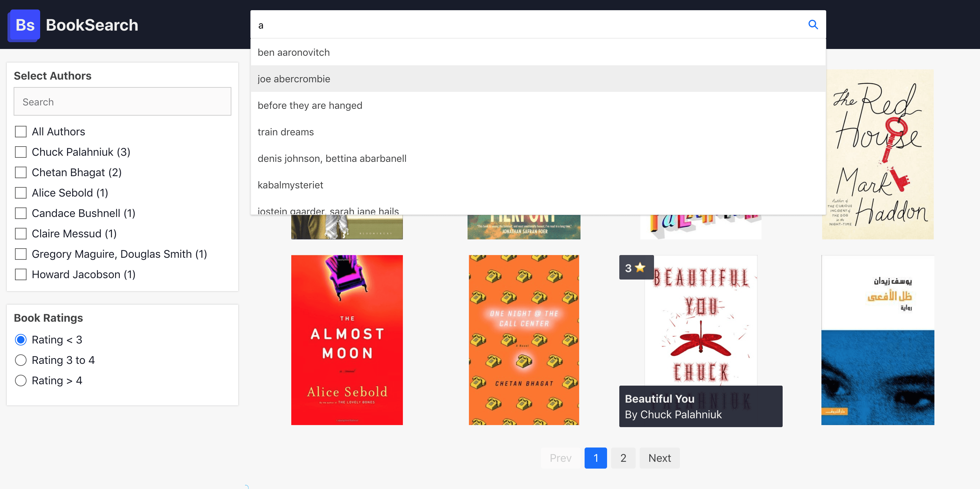Check the Chetan Bhagat author checkbox
The height and width of the screenshot is (489, 980).
click(x=20, y=172)
